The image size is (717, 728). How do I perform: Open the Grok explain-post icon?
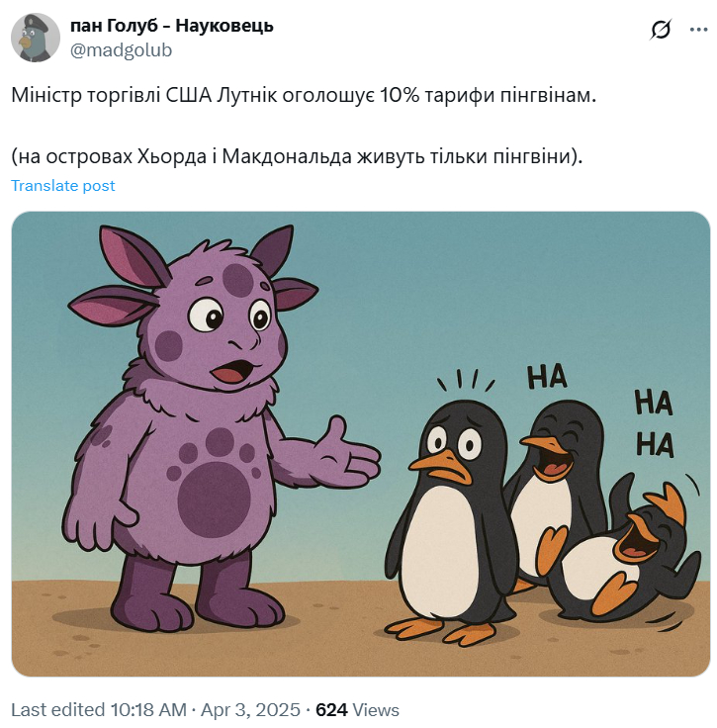[x=660, y=30]
